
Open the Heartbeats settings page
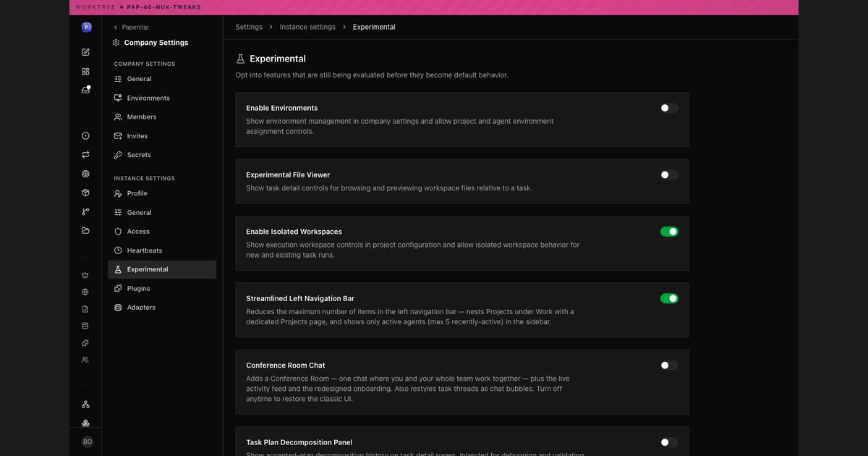[162, 250]
